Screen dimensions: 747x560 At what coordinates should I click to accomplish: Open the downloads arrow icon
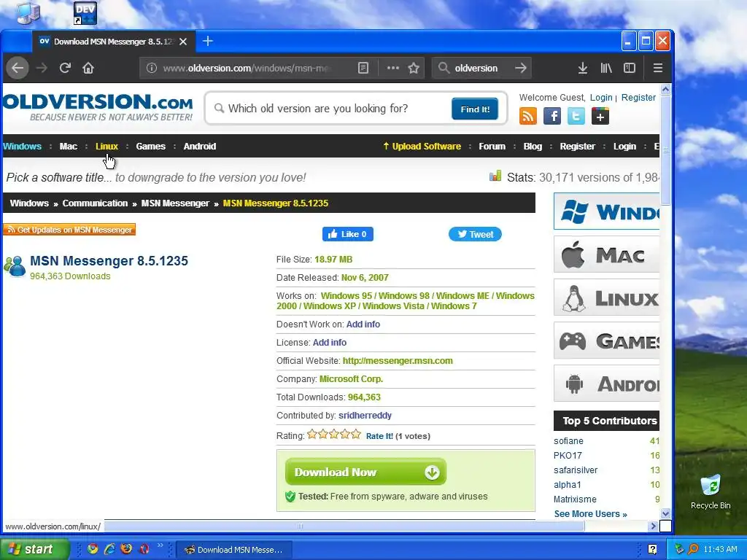click(582, 68)
